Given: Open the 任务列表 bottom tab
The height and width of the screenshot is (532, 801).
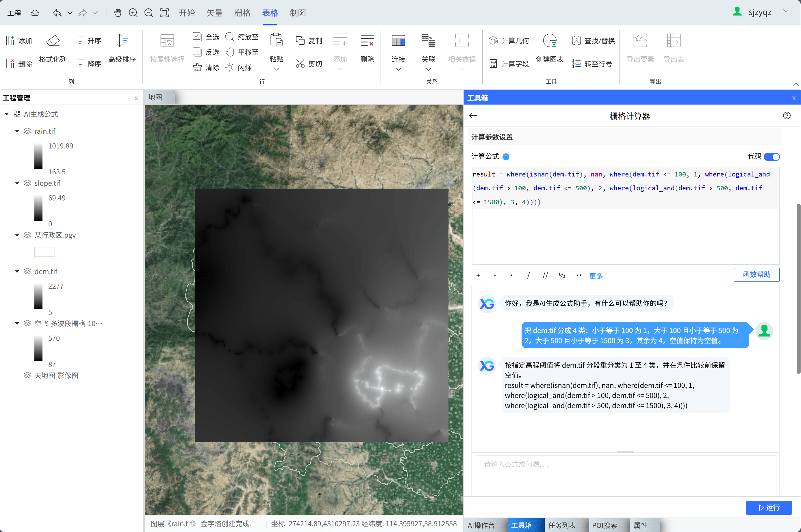Looking at the screenshot, I should point(562,525).
